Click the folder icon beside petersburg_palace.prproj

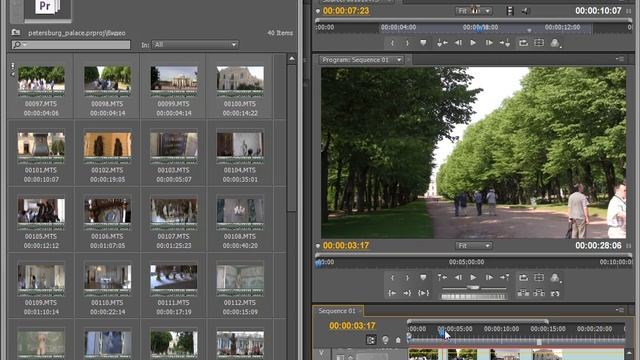[16, 32]
